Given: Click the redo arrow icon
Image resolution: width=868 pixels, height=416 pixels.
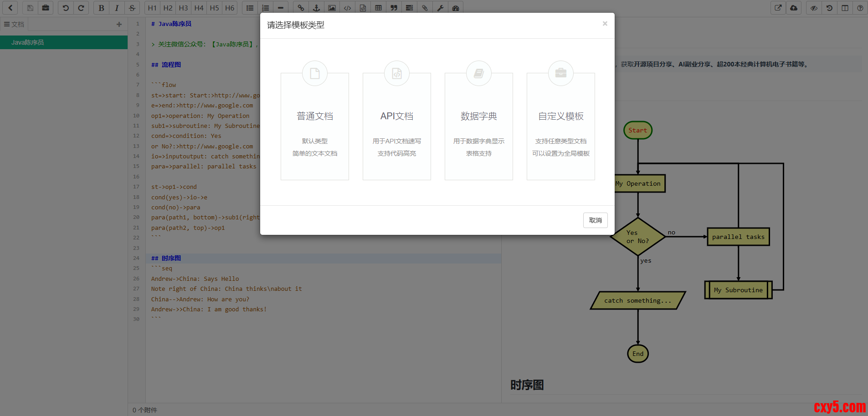Looking at the screenshot, I should (81, 8).
